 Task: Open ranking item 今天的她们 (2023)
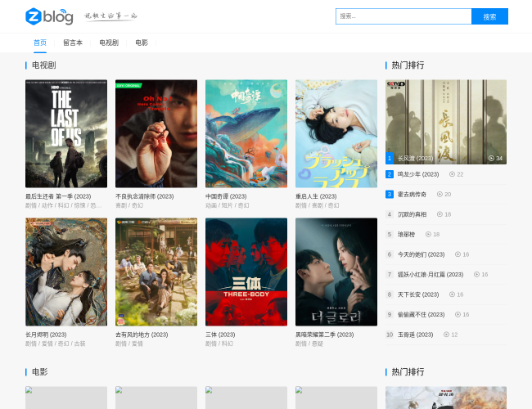point(421,254)
